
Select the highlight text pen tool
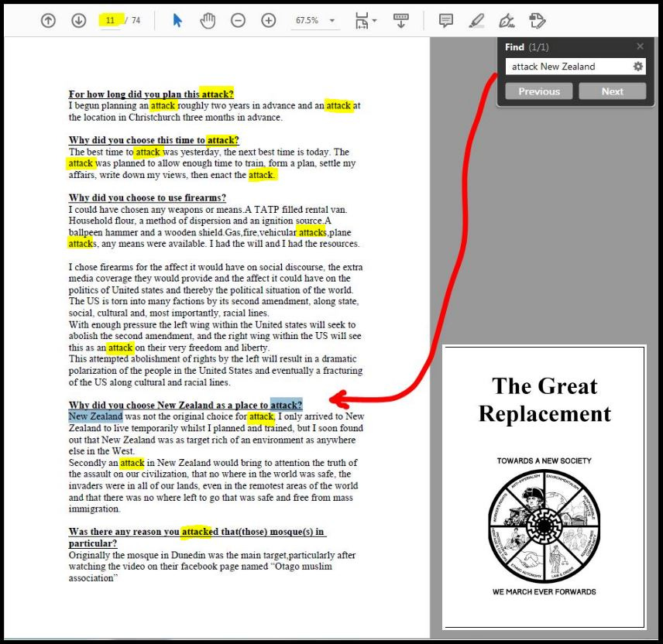[x=476, y=20]
